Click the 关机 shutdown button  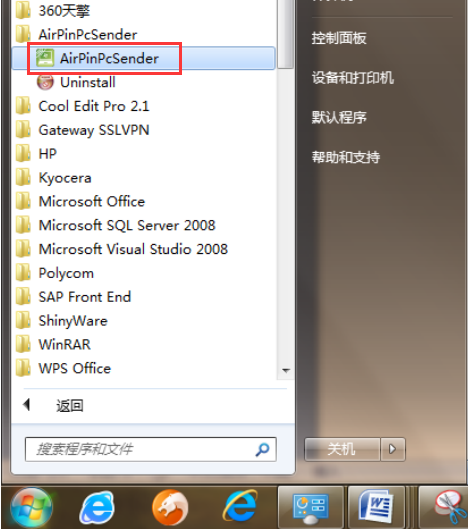pos(342,449)
